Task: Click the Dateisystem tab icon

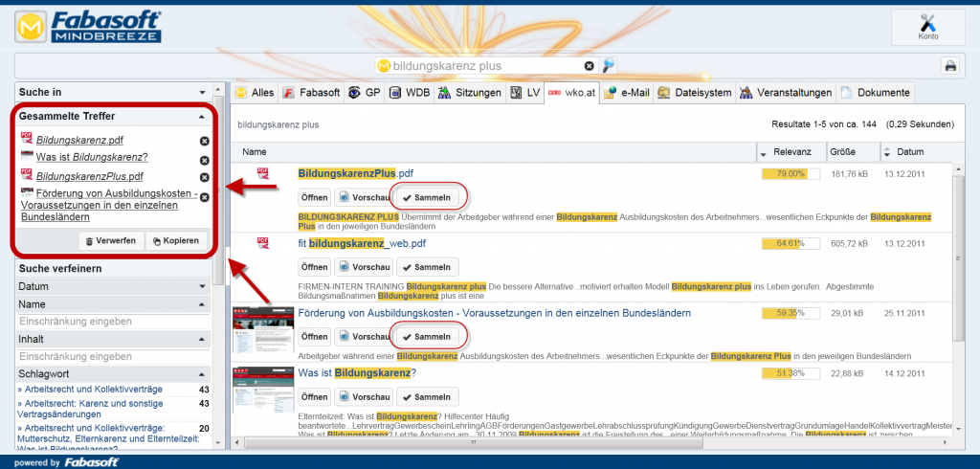Action: coord(664,93)
